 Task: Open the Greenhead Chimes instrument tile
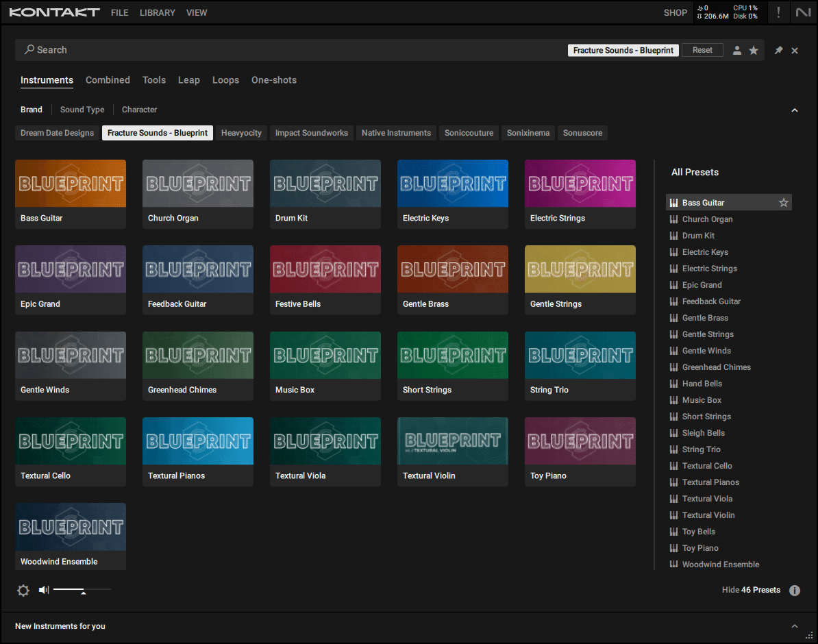pos(198,366)
